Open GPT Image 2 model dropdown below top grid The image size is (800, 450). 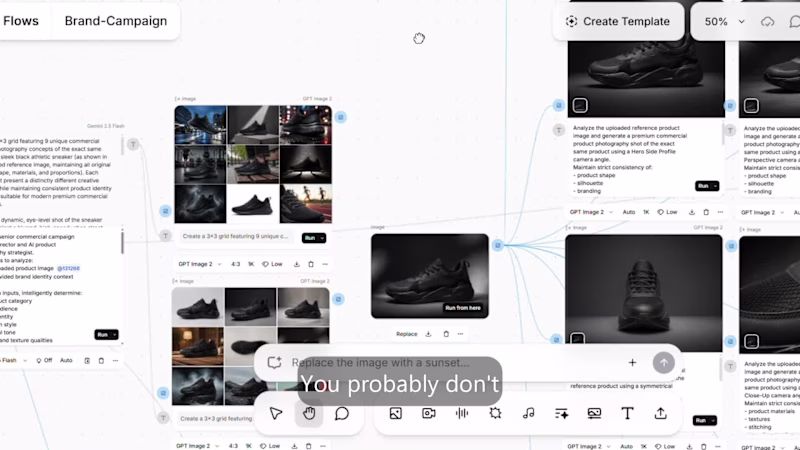200,264
